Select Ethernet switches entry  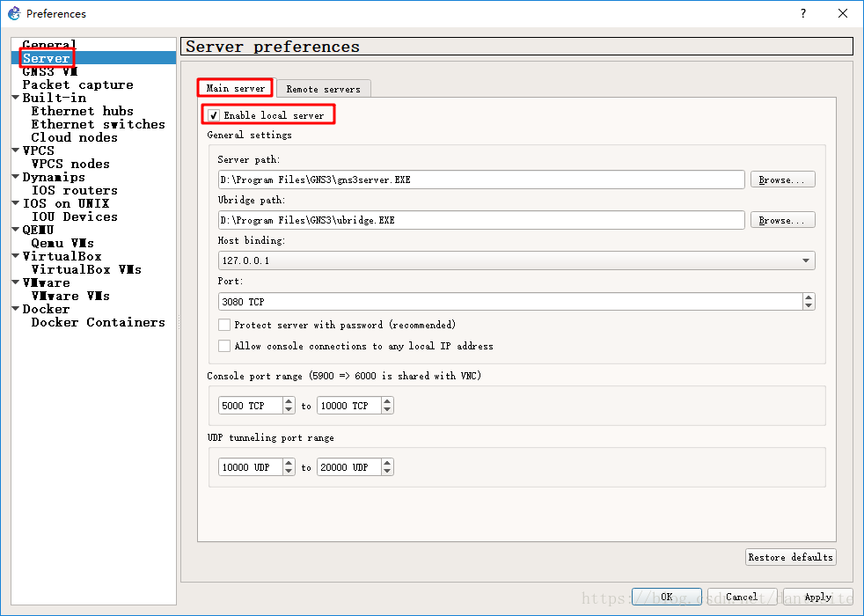point(98,124)
